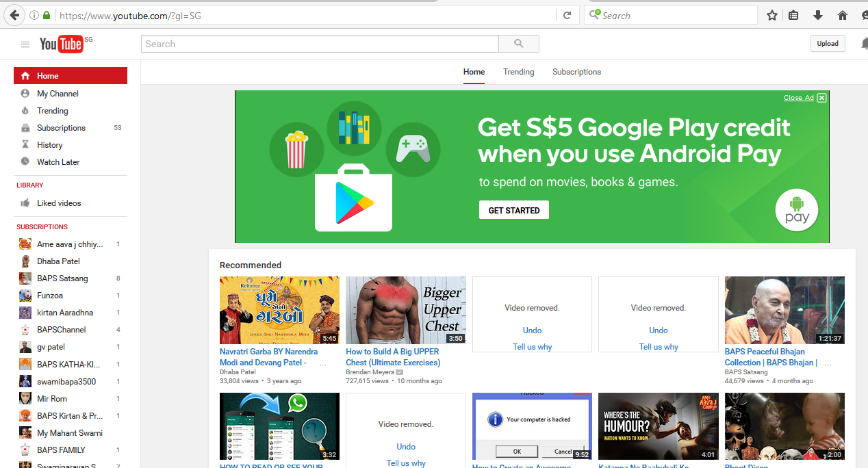Click the site identity info icon
Viewport: 868px width, 468px height.
tap(34, 15)
